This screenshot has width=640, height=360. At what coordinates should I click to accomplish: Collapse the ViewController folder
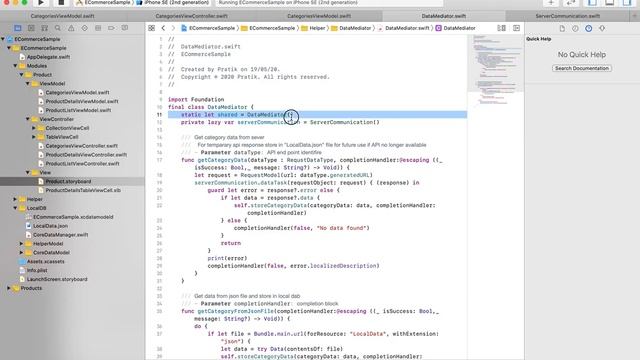pos(28,119)
